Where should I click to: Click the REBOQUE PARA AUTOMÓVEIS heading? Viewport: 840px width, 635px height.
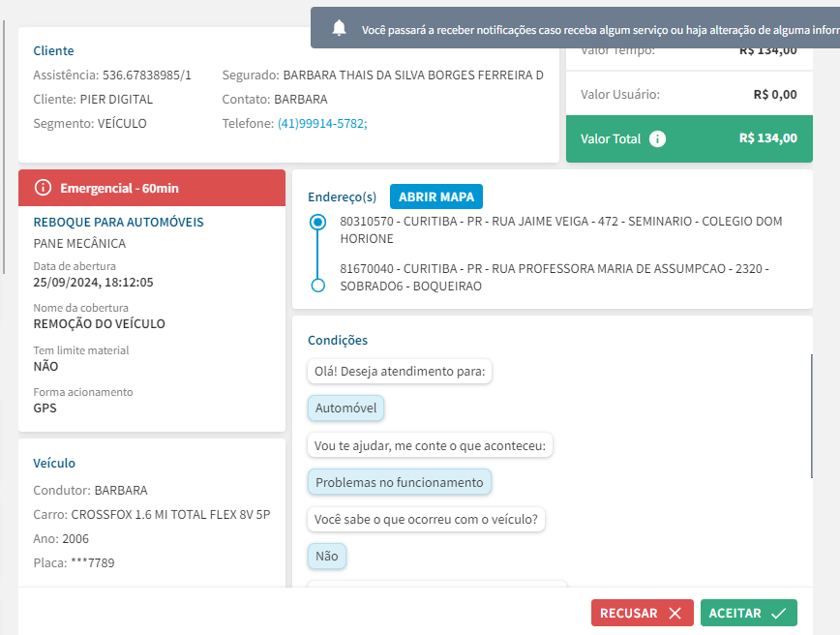pyautogui.click(x=118, y=222)
